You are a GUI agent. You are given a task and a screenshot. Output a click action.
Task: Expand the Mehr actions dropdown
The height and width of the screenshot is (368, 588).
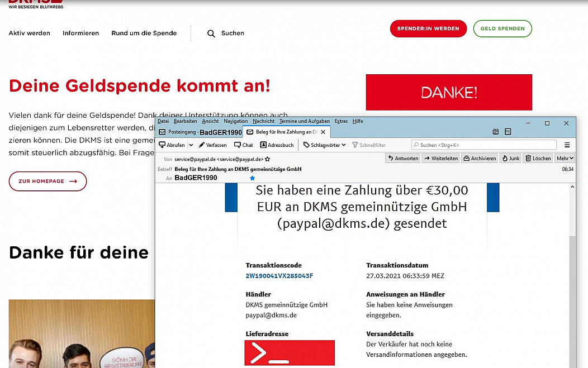click(565, 159)
